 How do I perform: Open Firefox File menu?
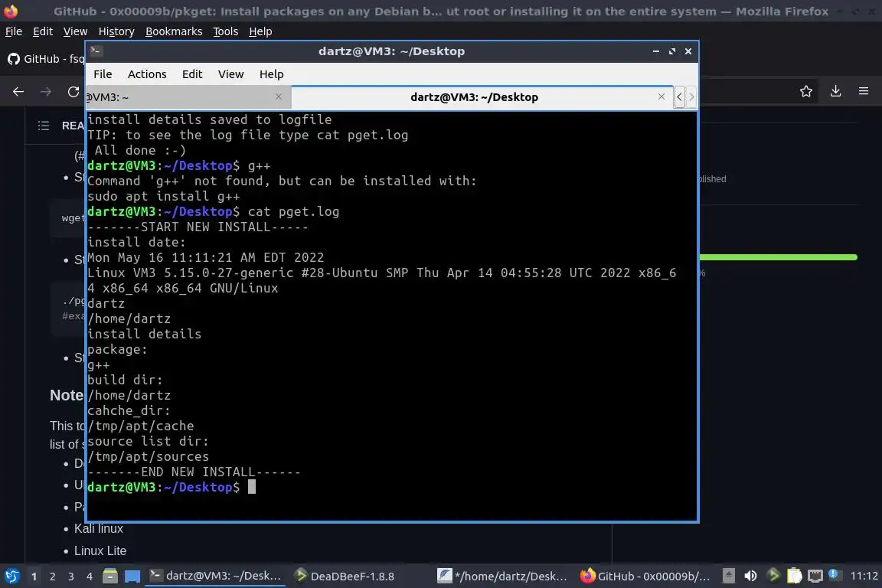point(14,31)
